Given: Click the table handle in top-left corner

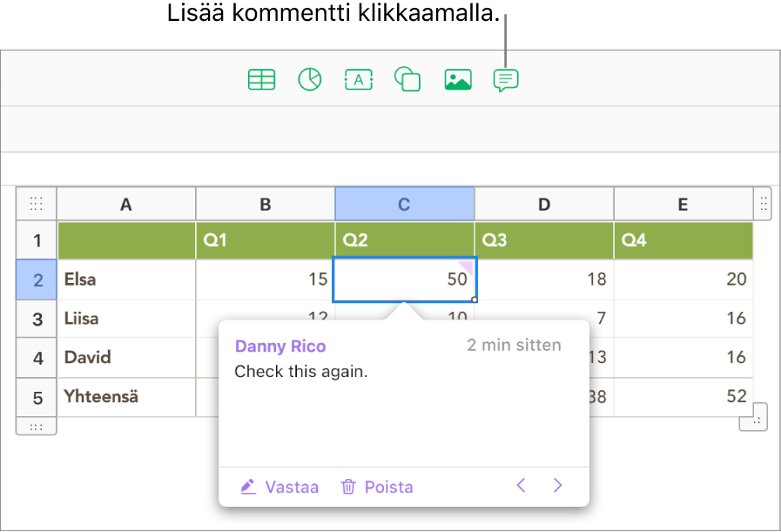Looking at the screenshot, I should pyautogui.click(x=37, y=205).
